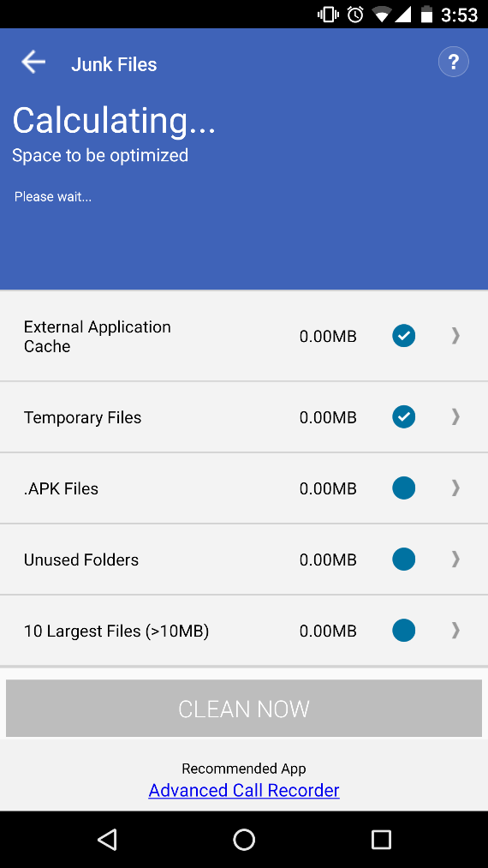The image size is (488, 868).
Task: Expand 10 Largest Files chevron arrow
Action: (455, 631)
